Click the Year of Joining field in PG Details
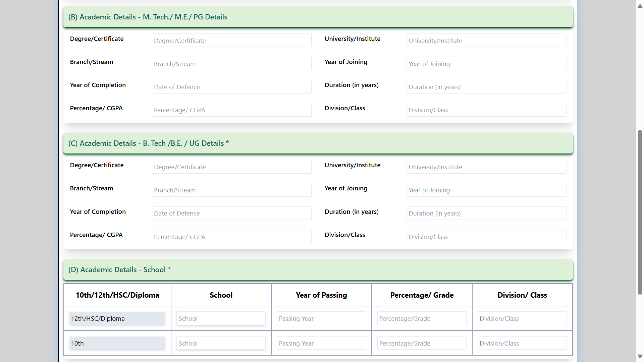This screenshot has height=362, width=644. click(x=486, y=63)
